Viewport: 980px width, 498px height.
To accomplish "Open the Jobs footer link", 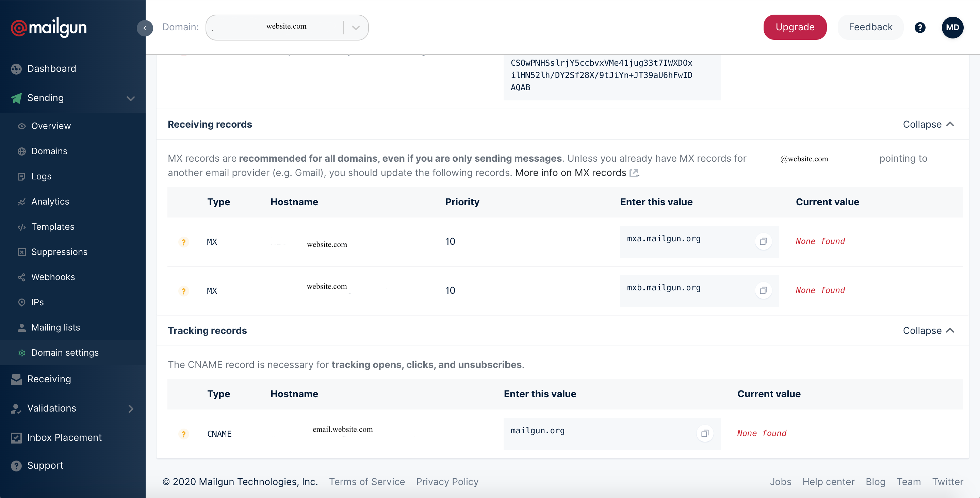I will coord(780,482).
